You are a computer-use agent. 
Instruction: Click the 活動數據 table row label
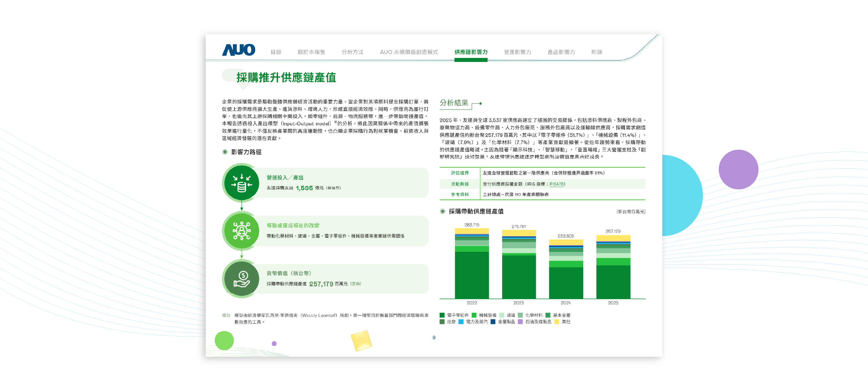tap(460, 184)
